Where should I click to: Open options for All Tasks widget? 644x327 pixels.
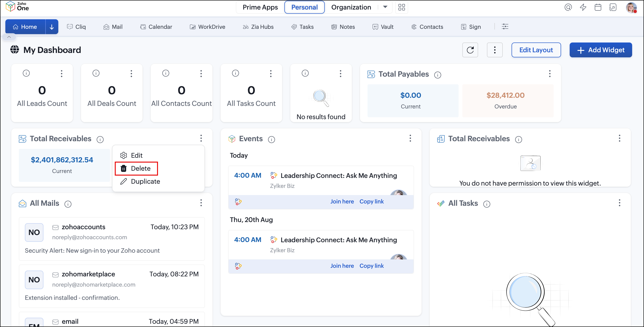[620, 203]
